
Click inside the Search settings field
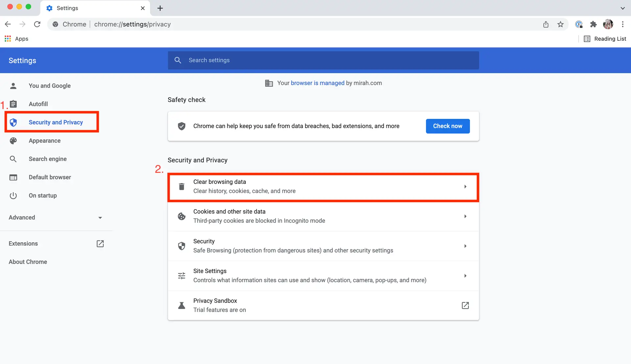(x=323, y=60)
